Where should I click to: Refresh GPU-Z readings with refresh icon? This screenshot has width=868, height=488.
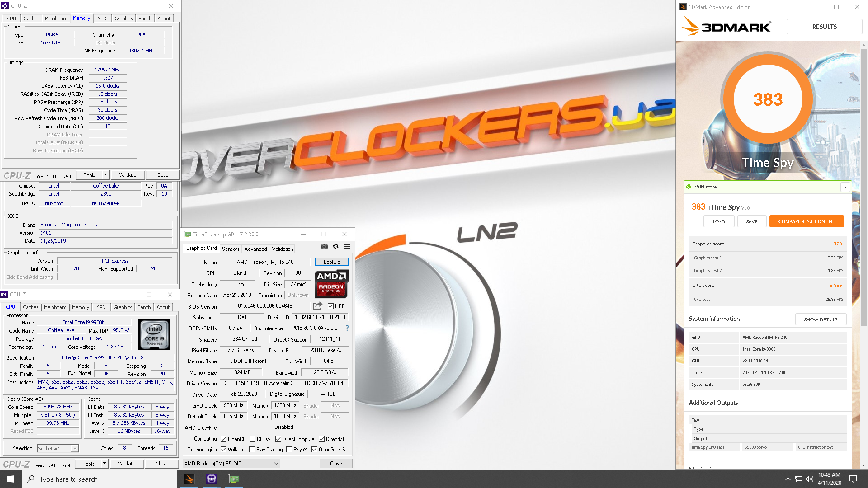pos(335,246)
